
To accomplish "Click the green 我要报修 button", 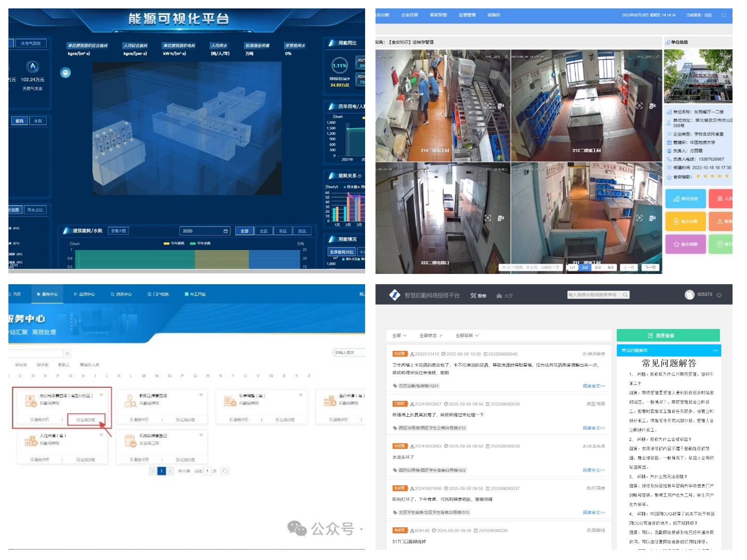I will (668, 336).
